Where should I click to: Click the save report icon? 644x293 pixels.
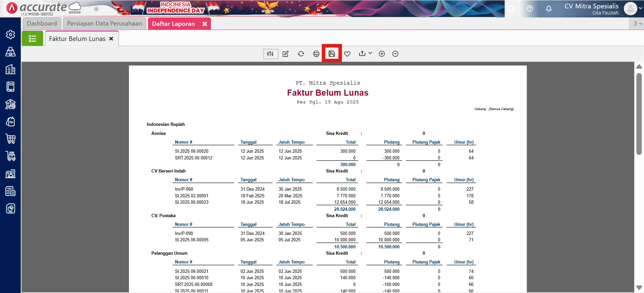click(331, 54)
